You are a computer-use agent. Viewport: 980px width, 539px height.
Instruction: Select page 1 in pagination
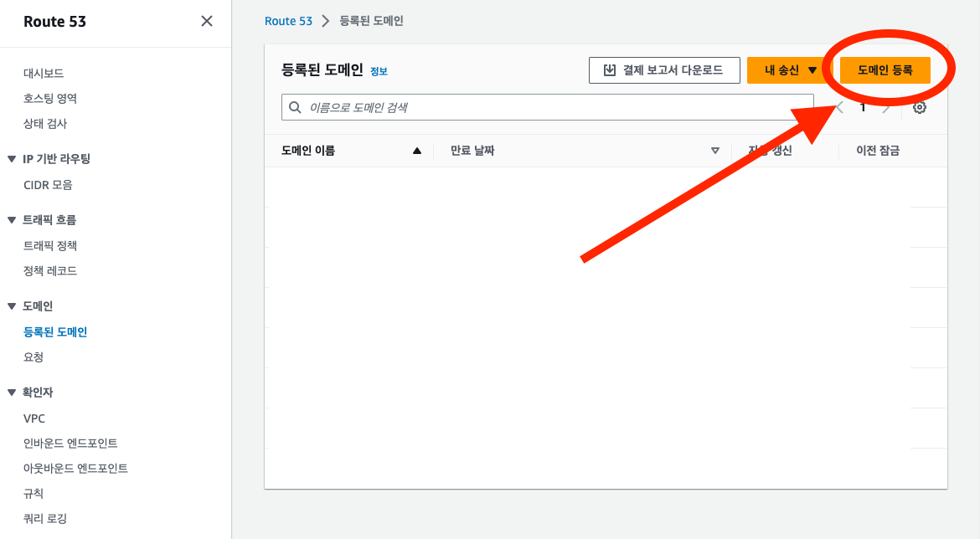863,107
